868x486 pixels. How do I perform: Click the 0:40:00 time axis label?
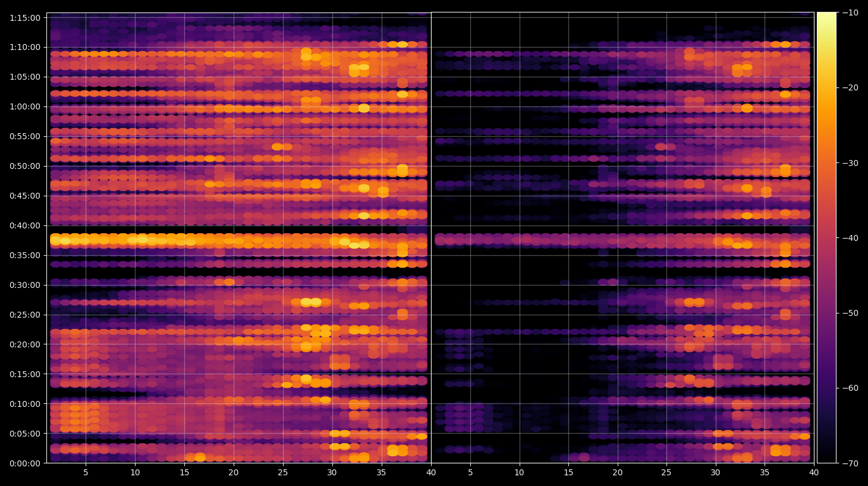click(x=25, y=226)
